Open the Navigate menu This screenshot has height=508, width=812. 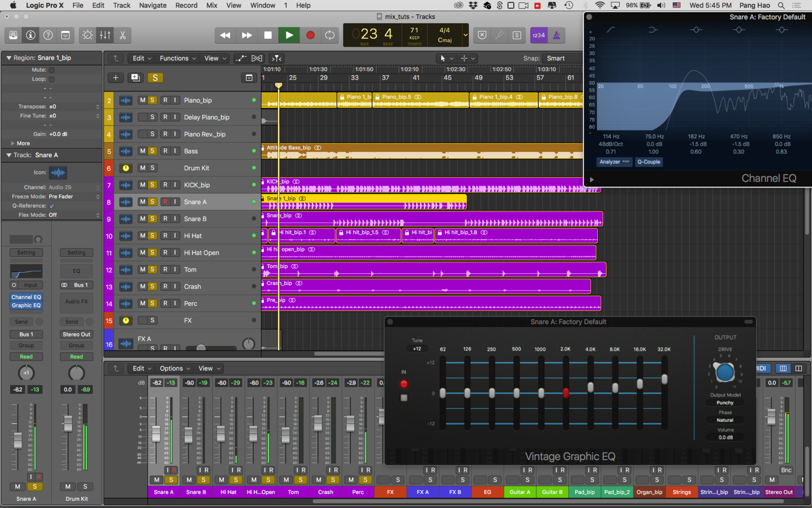[153, 5]
